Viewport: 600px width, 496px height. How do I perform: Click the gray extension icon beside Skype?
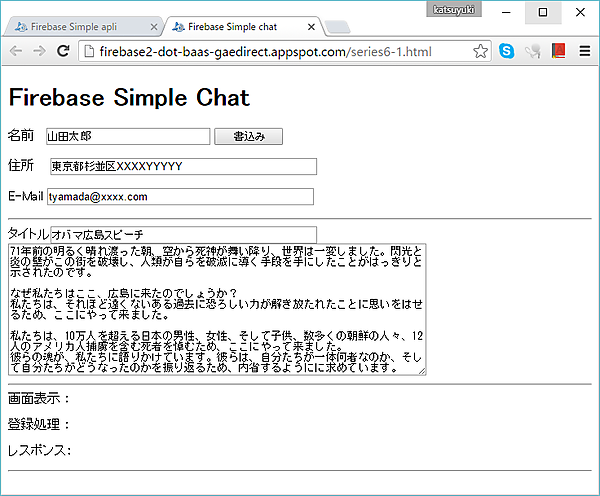pos(533,51)
